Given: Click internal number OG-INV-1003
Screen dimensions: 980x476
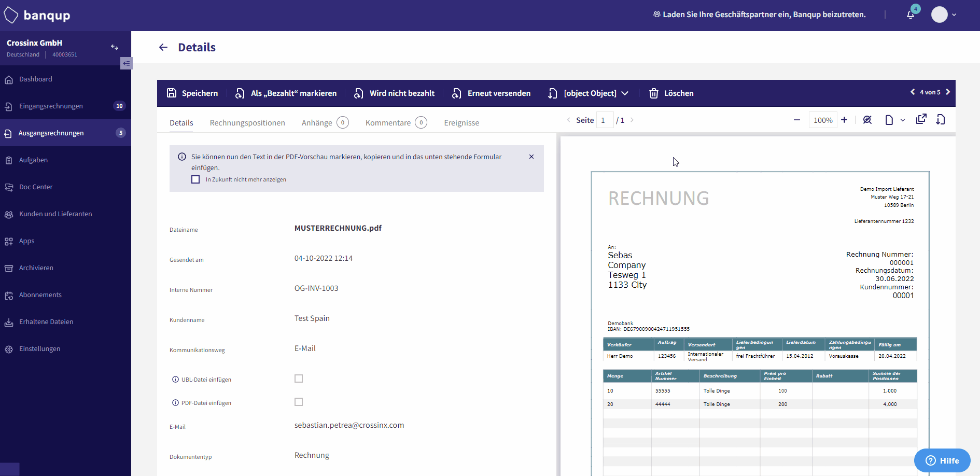Looking at the screenshot, I should coord(316,288).
